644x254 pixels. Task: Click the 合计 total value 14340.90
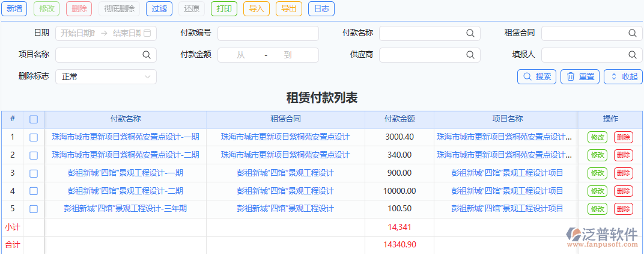(399, 244)
